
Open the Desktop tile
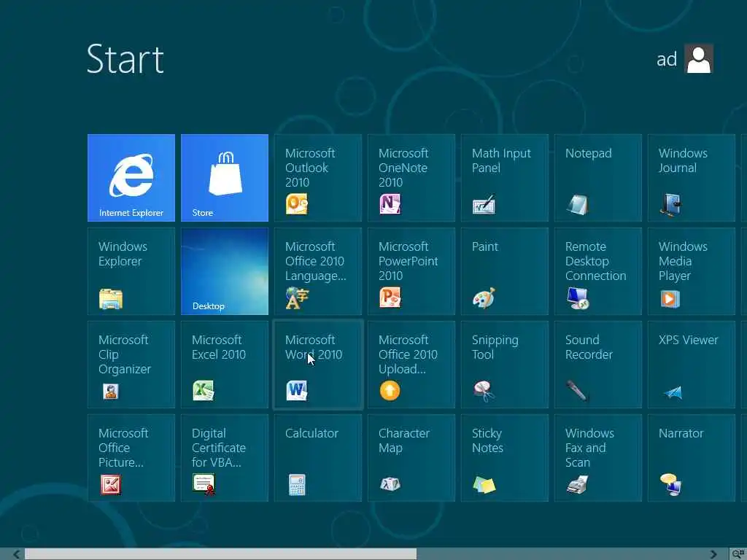(225, 271)
